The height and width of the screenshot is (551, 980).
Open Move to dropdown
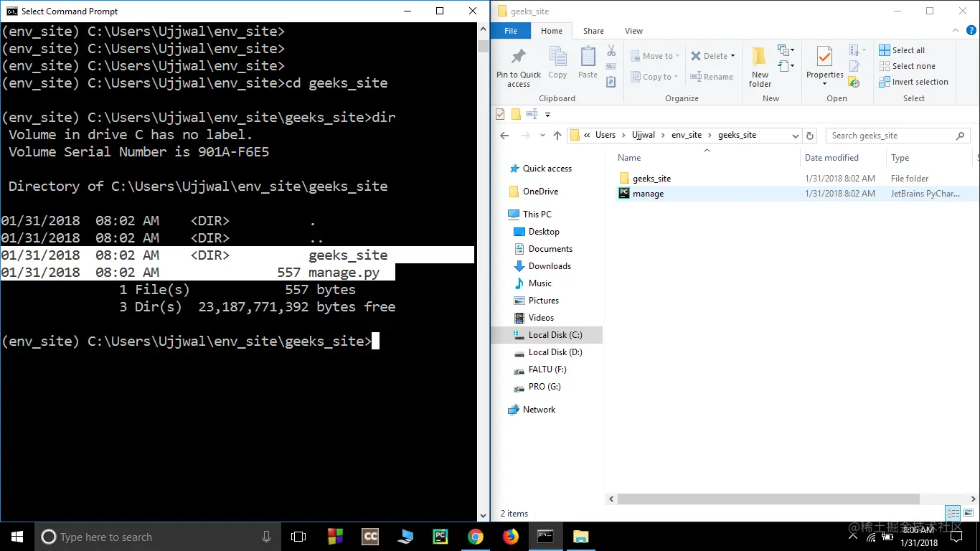(x=655, y=56)
